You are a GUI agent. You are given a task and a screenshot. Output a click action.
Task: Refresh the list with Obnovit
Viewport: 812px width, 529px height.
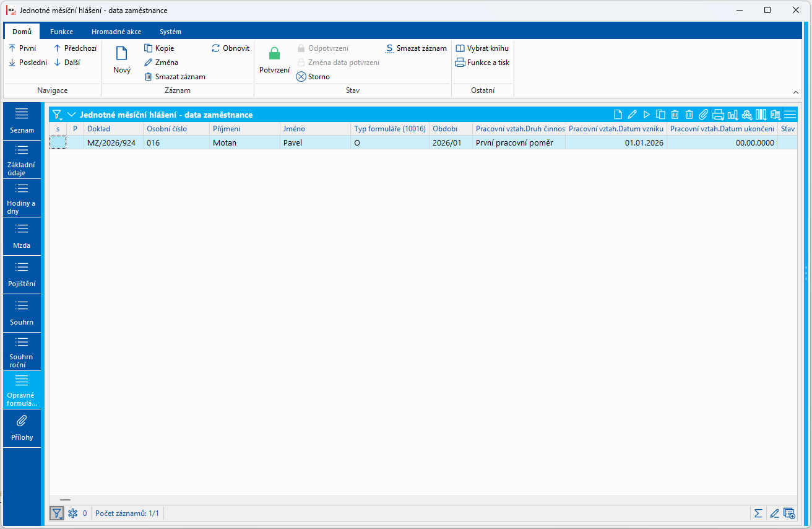[230, 48]
